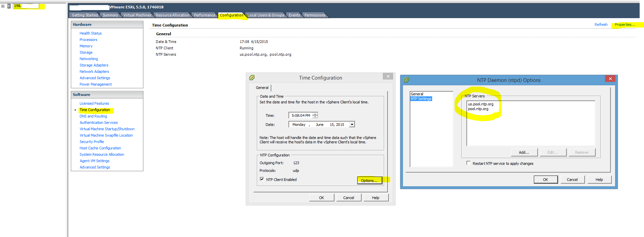Click OK in Time Configuration dialog
The height and width of the screenshot is (237, 644).
pyautogui.click(x=321, y=198)
